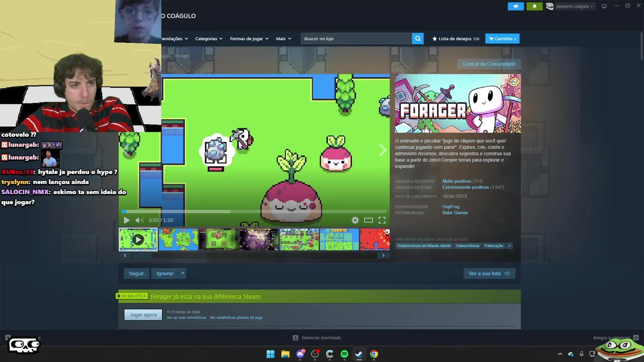Select the Sobrevivência em Mundo Aberto tag
This screenshot has height=362, width=644.
coord(424,246)
